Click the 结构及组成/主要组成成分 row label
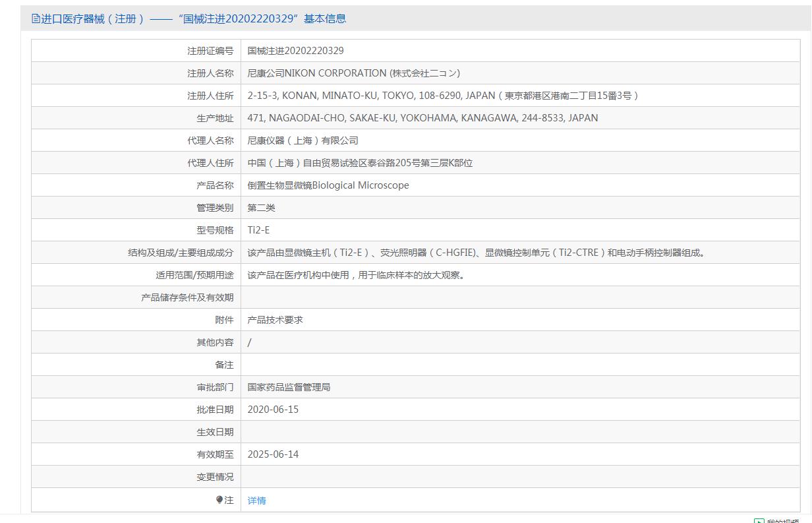The image size is (812, 523). [x=181, y=253]
